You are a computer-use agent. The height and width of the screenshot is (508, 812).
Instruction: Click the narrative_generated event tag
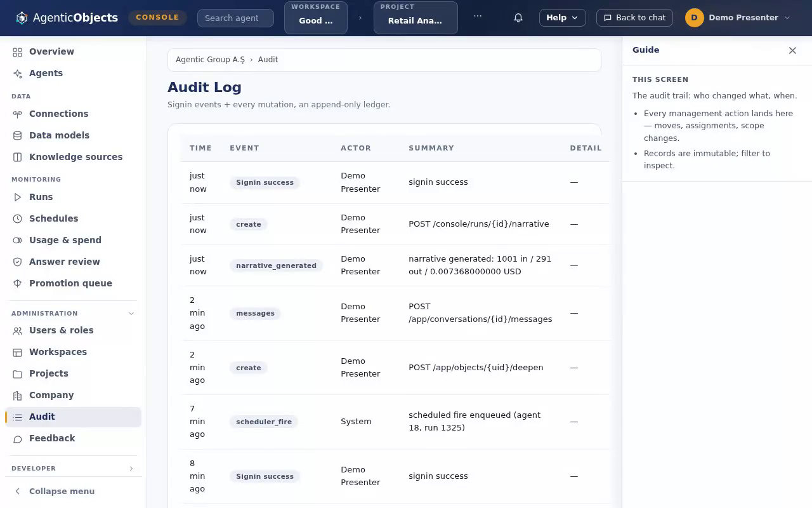pyautogui.click(x=276, y=265)
